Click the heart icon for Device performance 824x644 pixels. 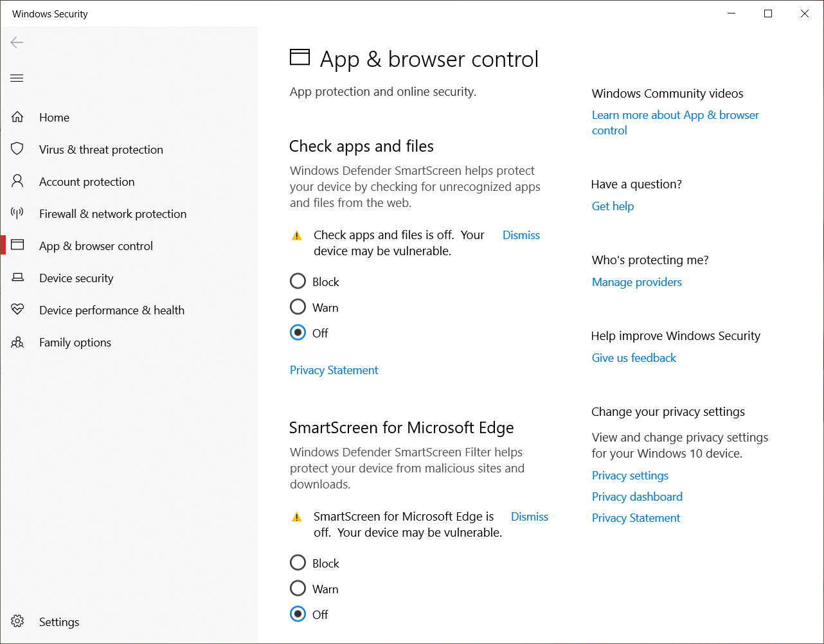click(x=17, y=310)
